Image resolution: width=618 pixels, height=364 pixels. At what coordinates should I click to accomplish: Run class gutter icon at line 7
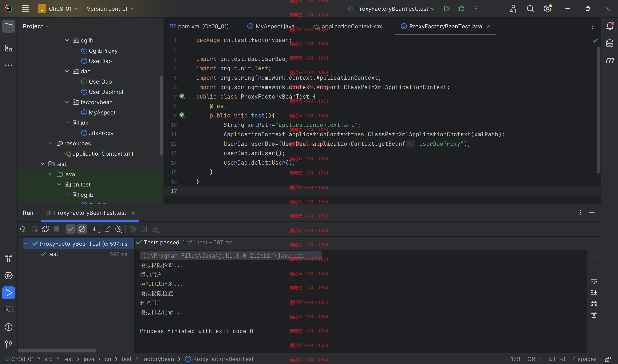(182, 96)
